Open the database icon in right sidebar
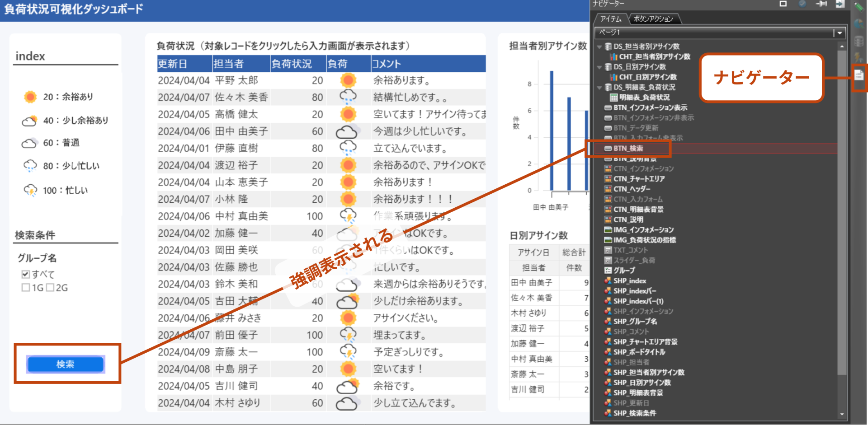 859,41
